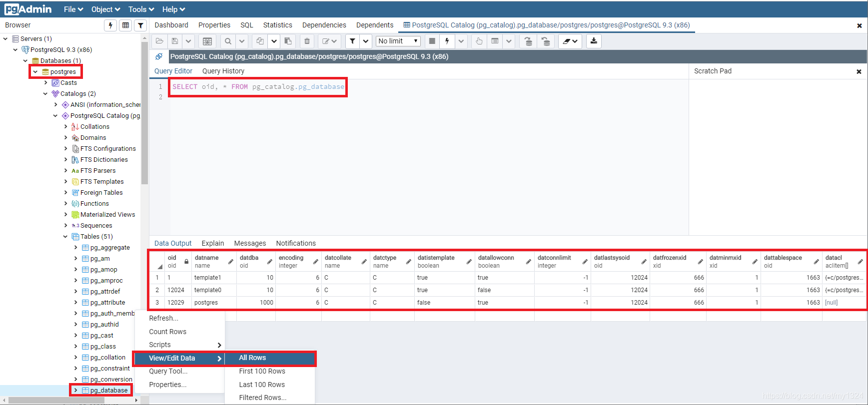Screen dimensions: 868x405
Task: Open the Clear eraser dropdown
Action: click(570, 41)
